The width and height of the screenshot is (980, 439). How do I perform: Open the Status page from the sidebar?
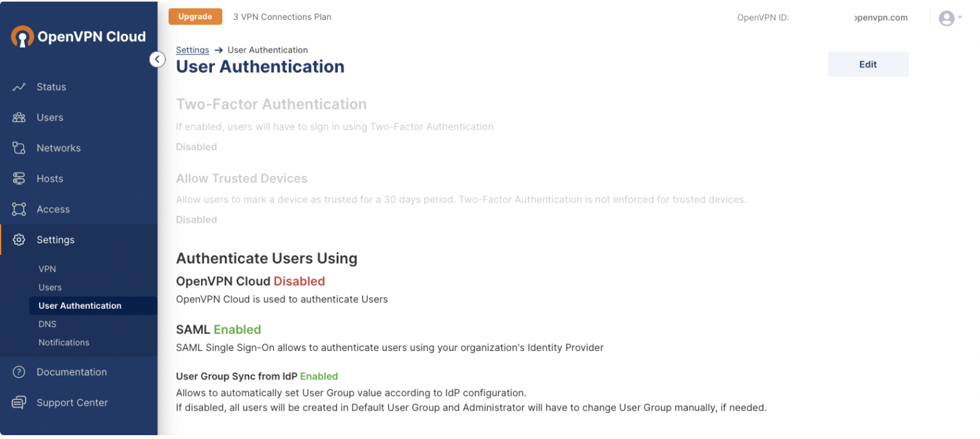tap(19, 87)
